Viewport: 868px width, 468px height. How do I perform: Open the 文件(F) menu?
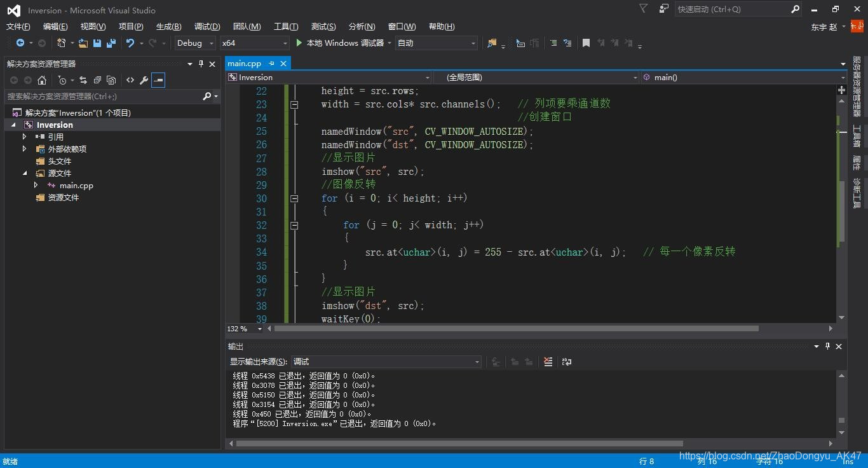coord(18,26)
